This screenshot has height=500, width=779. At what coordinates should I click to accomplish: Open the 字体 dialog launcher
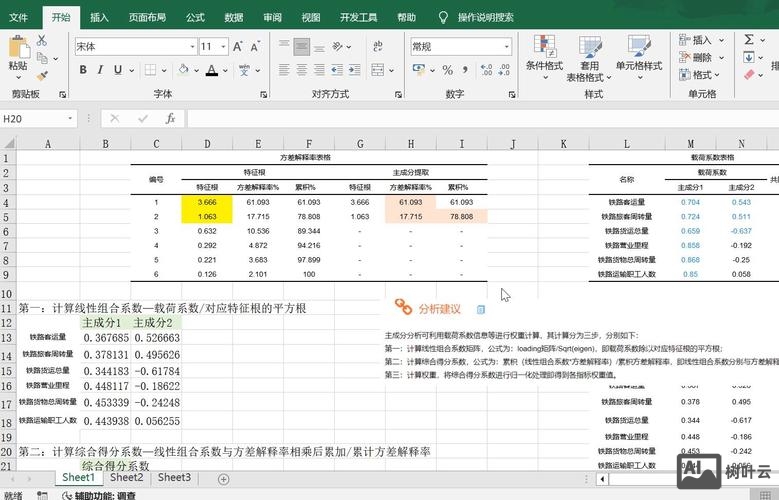click(264, 94)
